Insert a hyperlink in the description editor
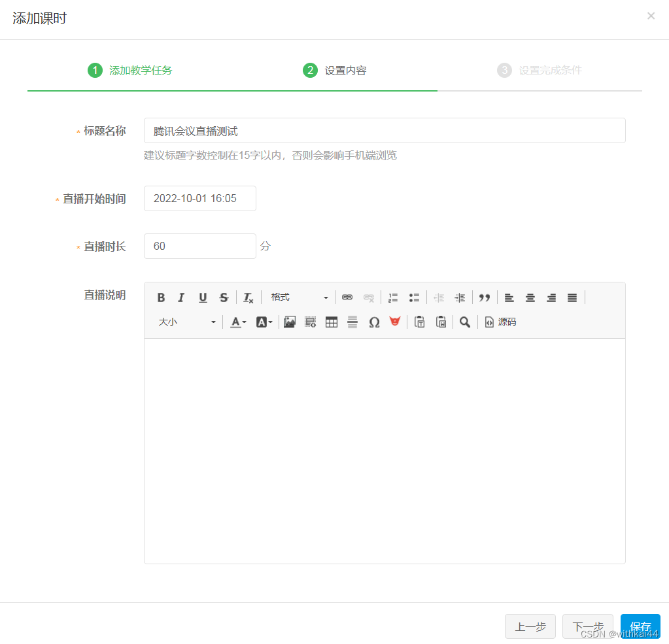 click(x=347, y=297)
